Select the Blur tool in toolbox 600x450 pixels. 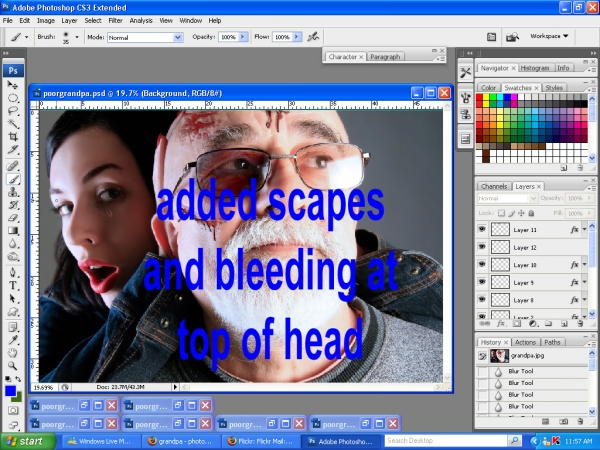tap(13, 243)
